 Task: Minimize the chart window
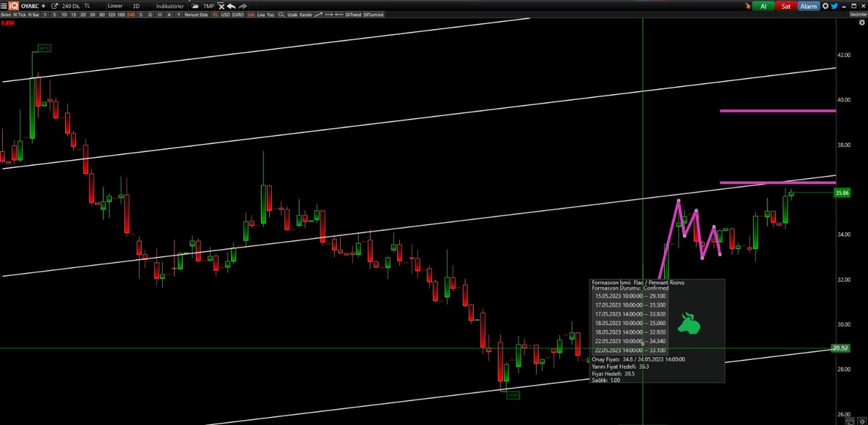point(843,6)
